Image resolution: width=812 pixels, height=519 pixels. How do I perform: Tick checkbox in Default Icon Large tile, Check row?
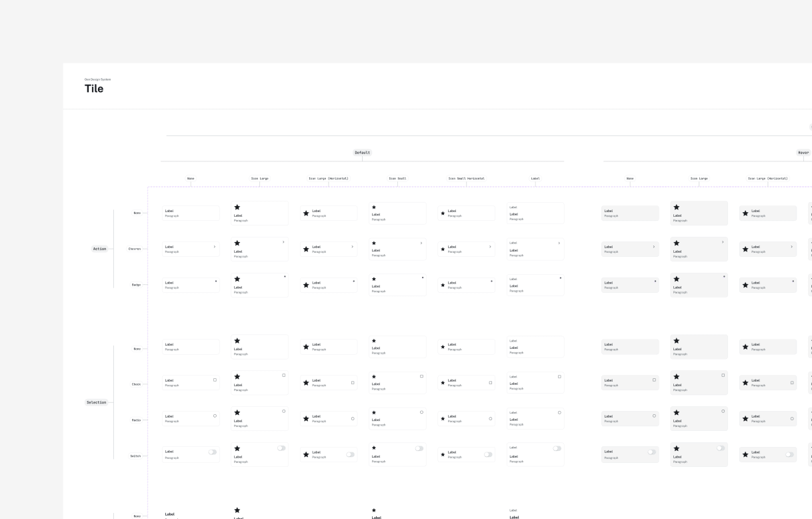[x=284, y=376]
